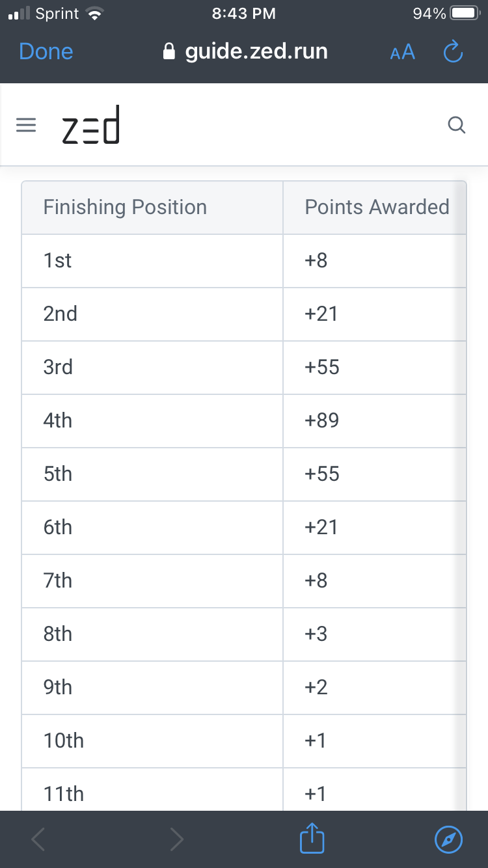
Task: Go forward with the right chevron
Action: click(x=176, y=839)
